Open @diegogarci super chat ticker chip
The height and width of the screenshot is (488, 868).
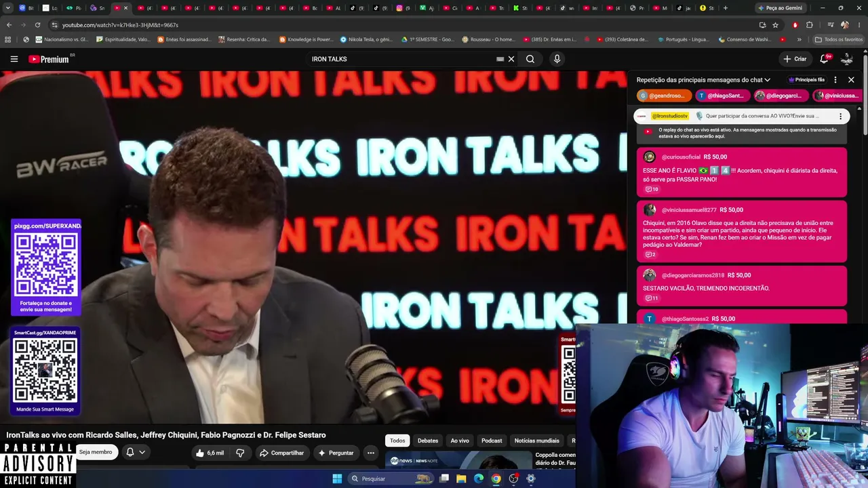(781, 96)
